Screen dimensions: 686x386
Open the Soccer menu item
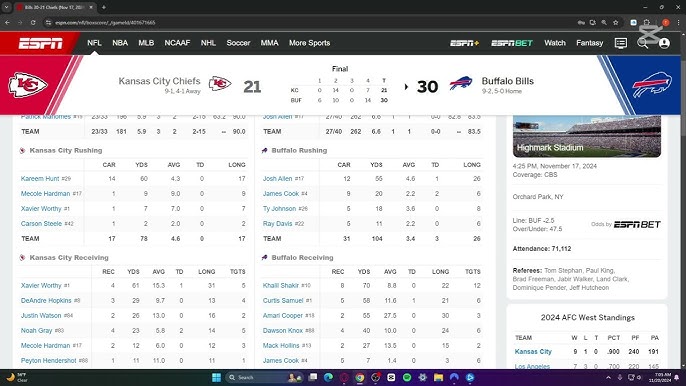point(238,43)
